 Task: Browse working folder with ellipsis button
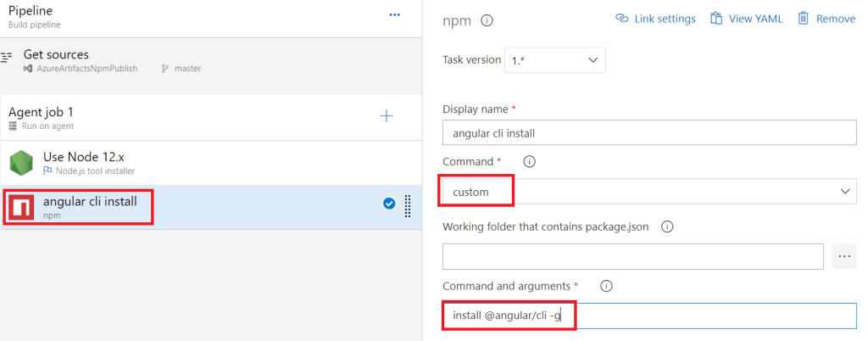[x=844, y=255]
